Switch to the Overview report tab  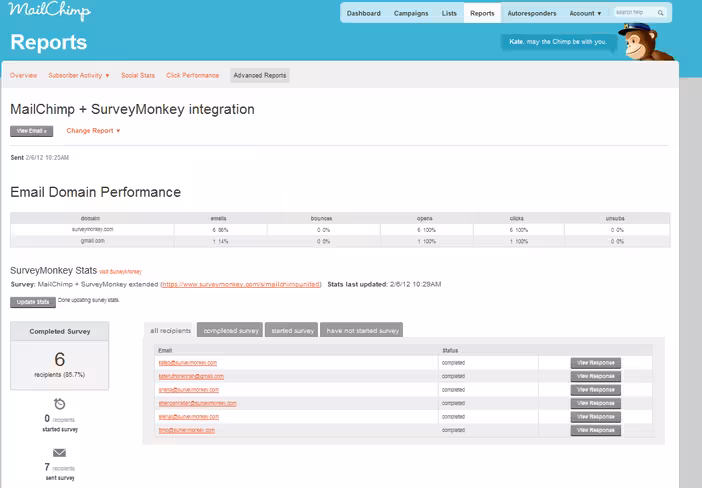click(x=23, y=75)
